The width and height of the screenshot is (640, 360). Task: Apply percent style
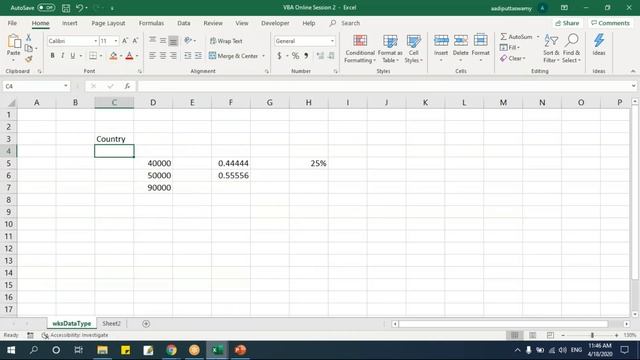pos(295,56)
